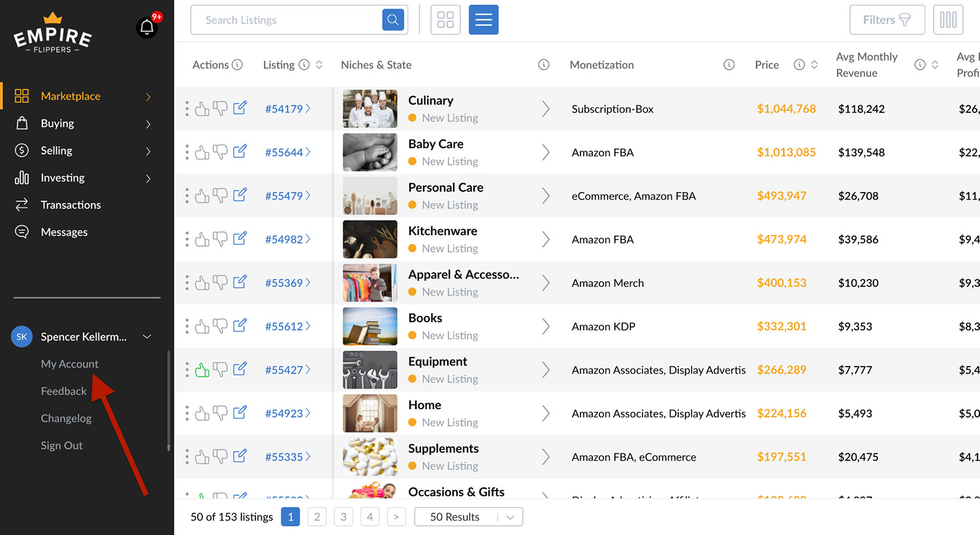This screenshot has height=535, width=980.
Task: Dislike the Baby Care listing
Action: point(221,152)
